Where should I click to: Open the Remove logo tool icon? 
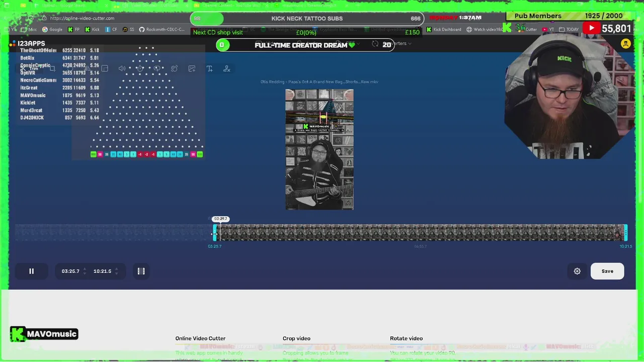click(x=227, y=68)
